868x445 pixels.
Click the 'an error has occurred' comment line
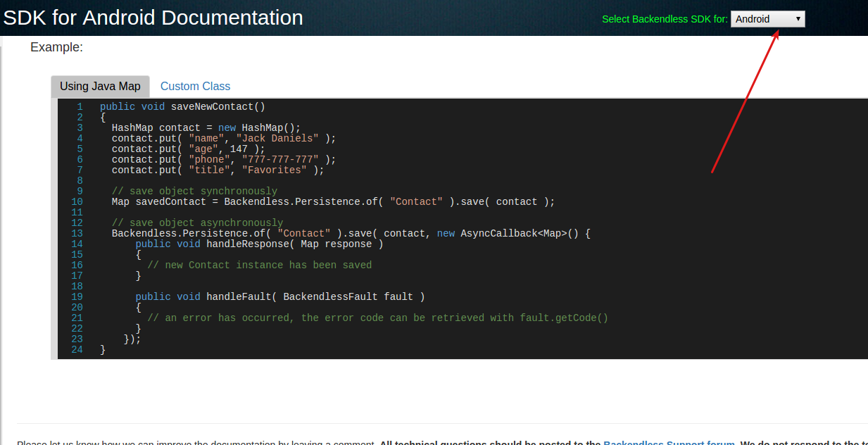pyautogui.click(x=378, y=318)
